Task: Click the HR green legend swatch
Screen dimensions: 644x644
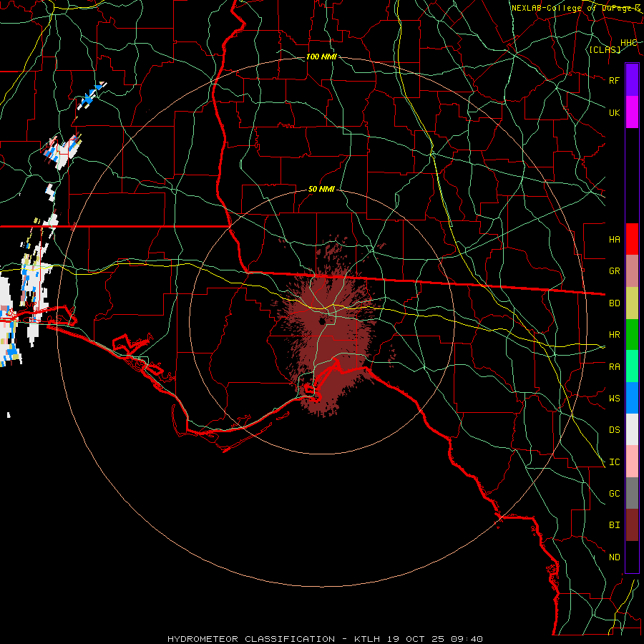Action: click(x=632, y=334)
